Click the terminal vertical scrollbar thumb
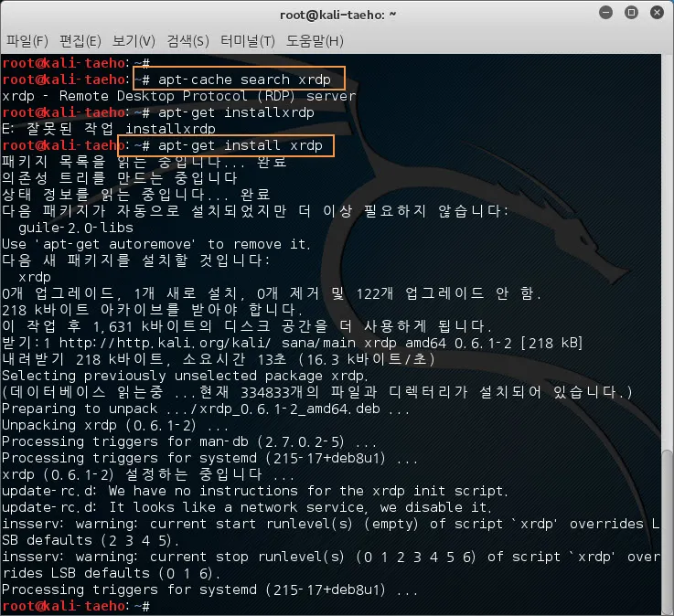The width and height of the screenshot is (674, 616). [x=667, y=531]
